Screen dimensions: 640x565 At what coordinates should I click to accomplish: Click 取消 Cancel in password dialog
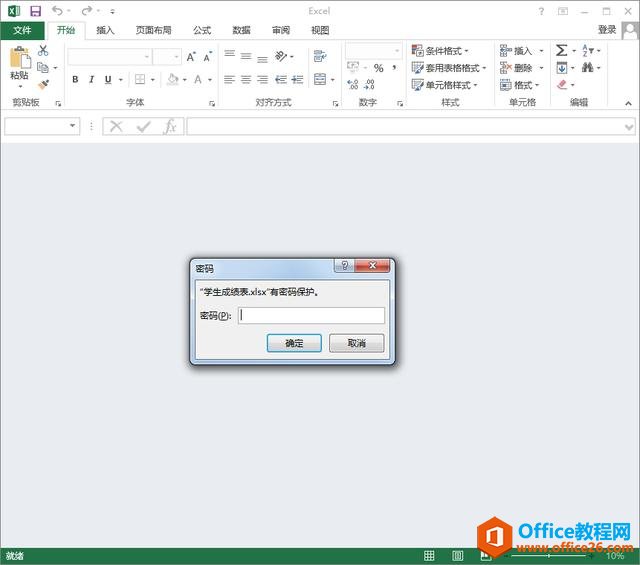click(x=356, y=343)
